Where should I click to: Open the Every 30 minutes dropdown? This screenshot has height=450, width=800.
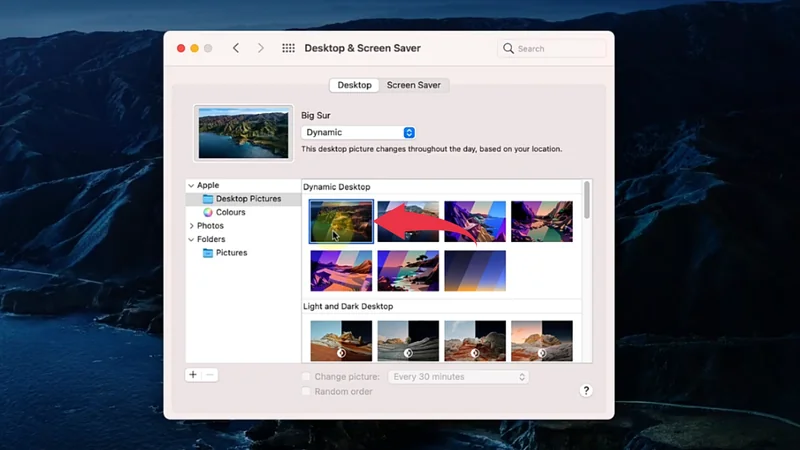tap(459, 377)
